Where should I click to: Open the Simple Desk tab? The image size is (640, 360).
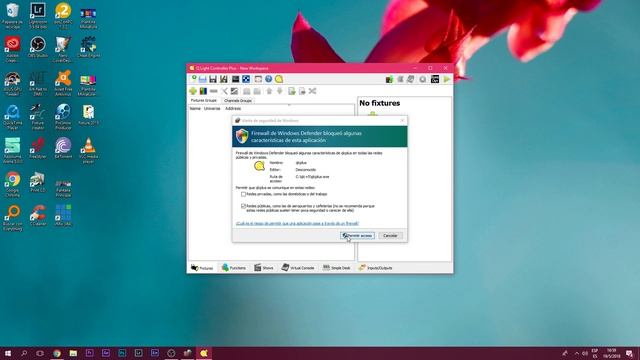(x=337, y=268)
